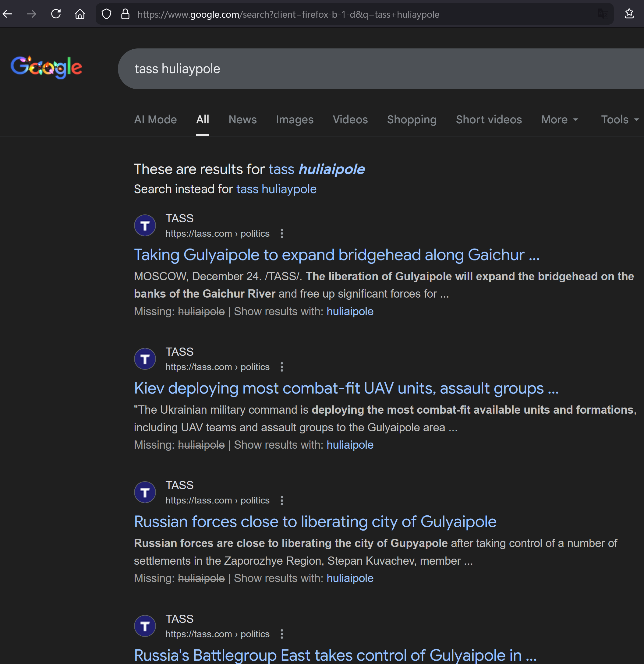Switch to the News tab
The width and height of the screenshot is (644, 664).
[x=242, y=120]
